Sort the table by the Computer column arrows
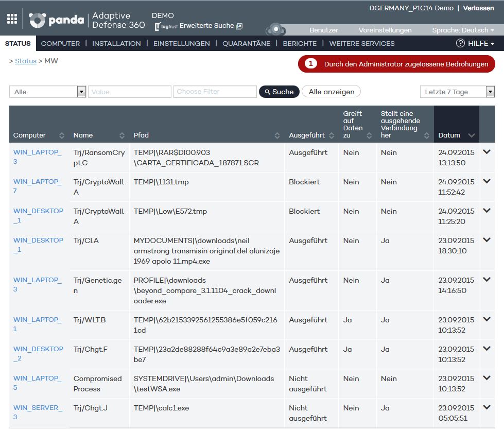 [60, 135]
